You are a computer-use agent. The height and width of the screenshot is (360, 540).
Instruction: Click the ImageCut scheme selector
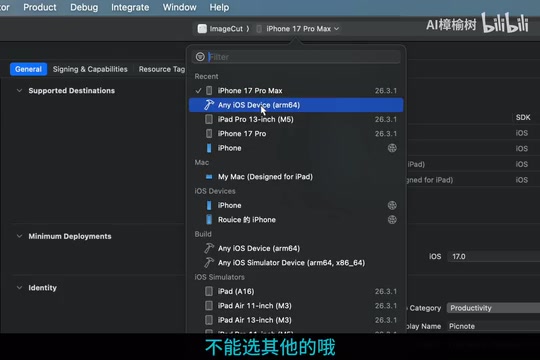tap(220, 29)
